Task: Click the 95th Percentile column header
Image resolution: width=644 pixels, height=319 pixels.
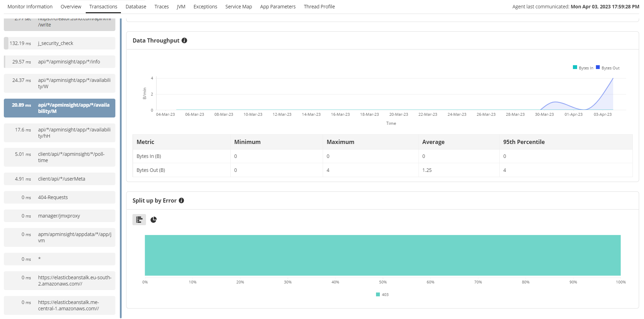Action: (523, 142)
